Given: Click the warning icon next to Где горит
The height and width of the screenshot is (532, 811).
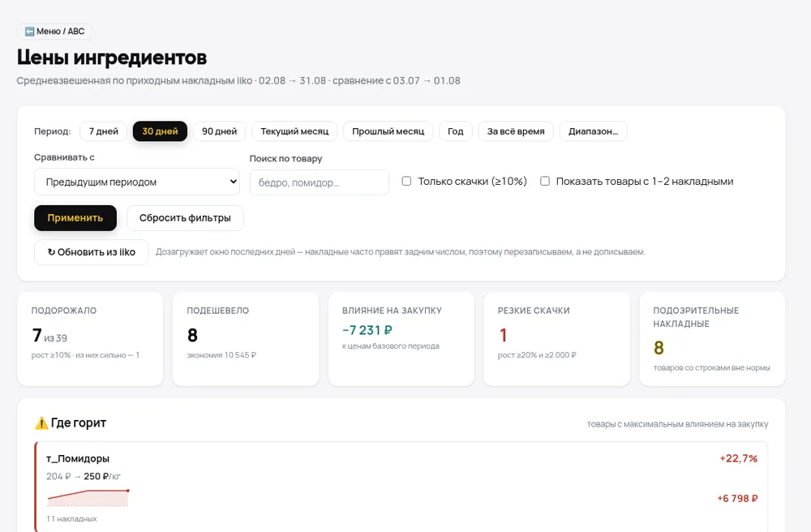Looking at the screenshot, I should tap(41, 423).
